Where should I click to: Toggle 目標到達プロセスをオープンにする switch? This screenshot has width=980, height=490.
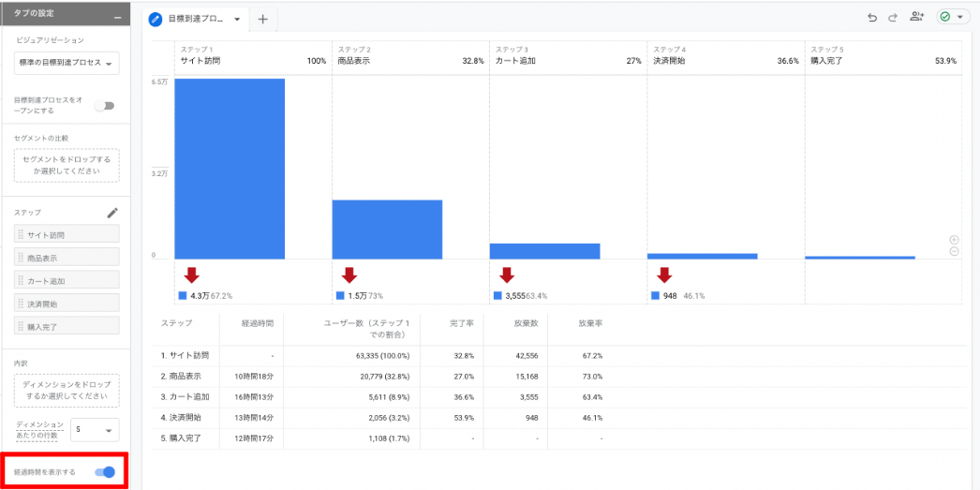pyautogui.click(x=104, y=106)
